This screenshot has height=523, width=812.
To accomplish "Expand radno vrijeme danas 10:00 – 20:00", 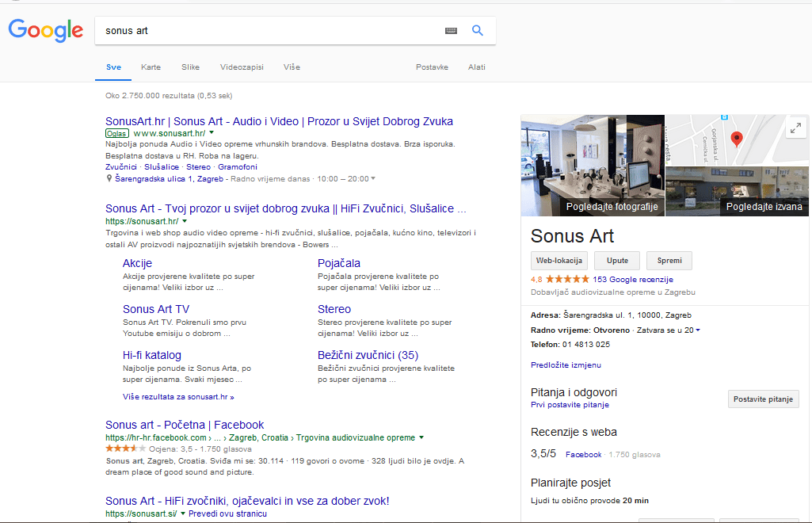I will [373, 179].
